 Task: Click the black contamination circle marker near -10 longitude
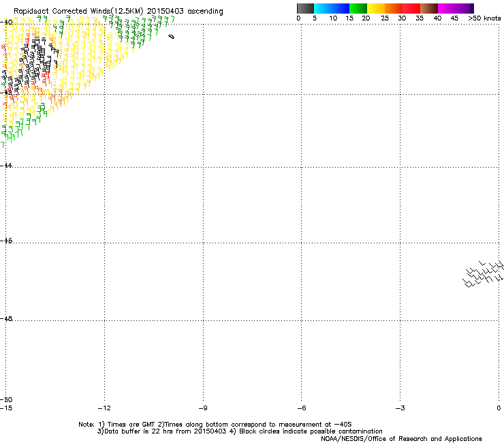[x=172, y=37]
